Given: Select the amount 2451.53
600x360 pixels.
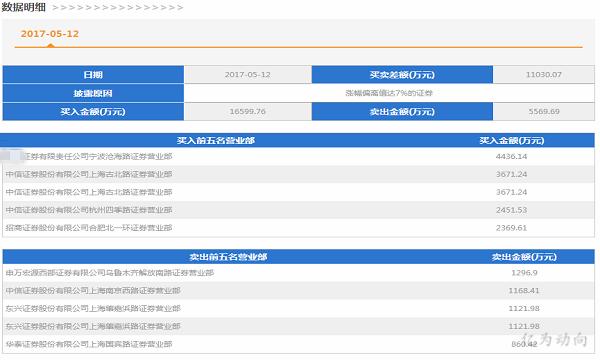Looking at the screenshot, I should 511,210.
